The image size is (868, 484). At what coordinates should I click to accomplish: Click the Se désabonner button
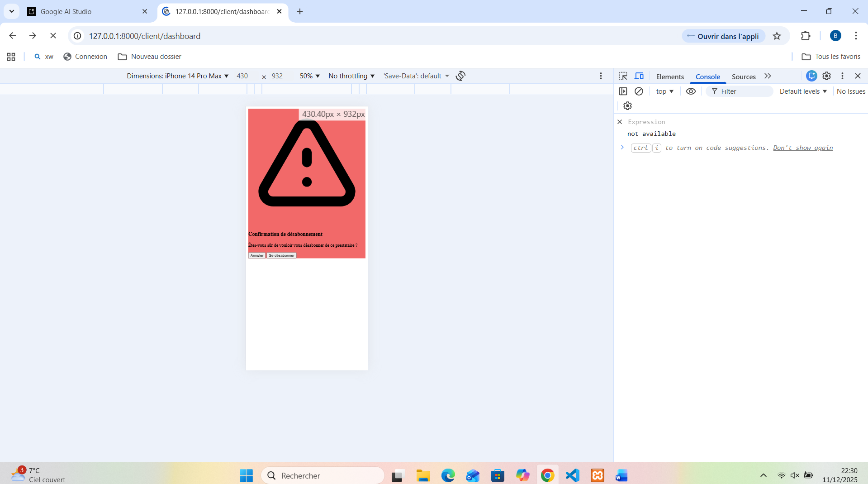pyautogui.click(x=281, y=255)
